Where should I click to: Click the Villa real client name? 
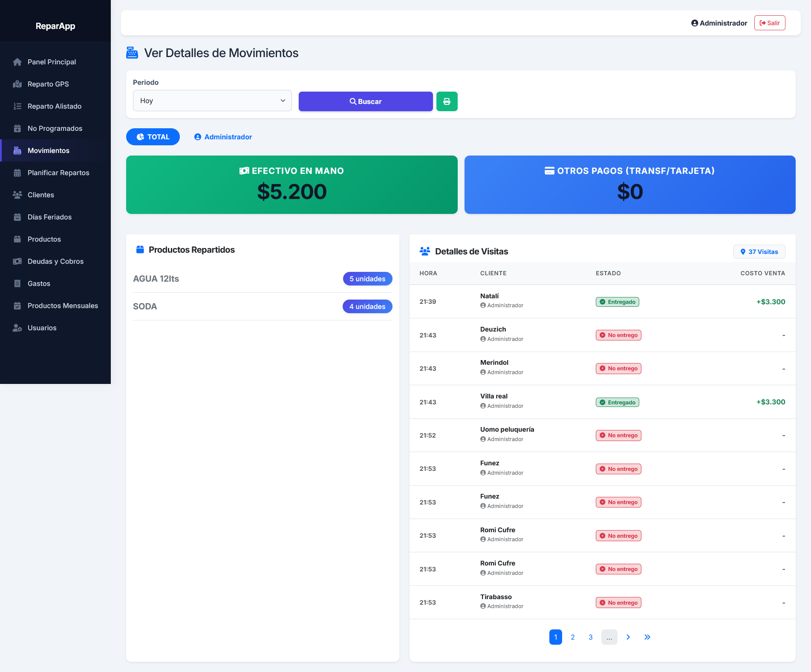[494, 396]
